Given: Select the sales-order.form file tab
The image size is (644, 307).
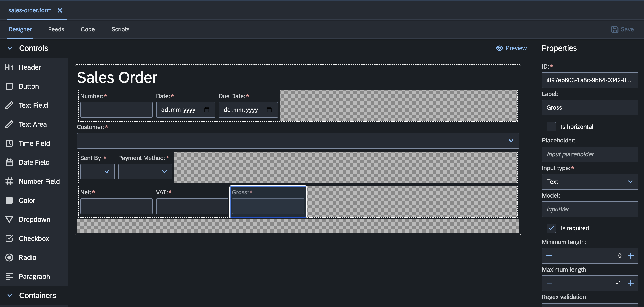Looking at the screenshot, I should [30, 10].
